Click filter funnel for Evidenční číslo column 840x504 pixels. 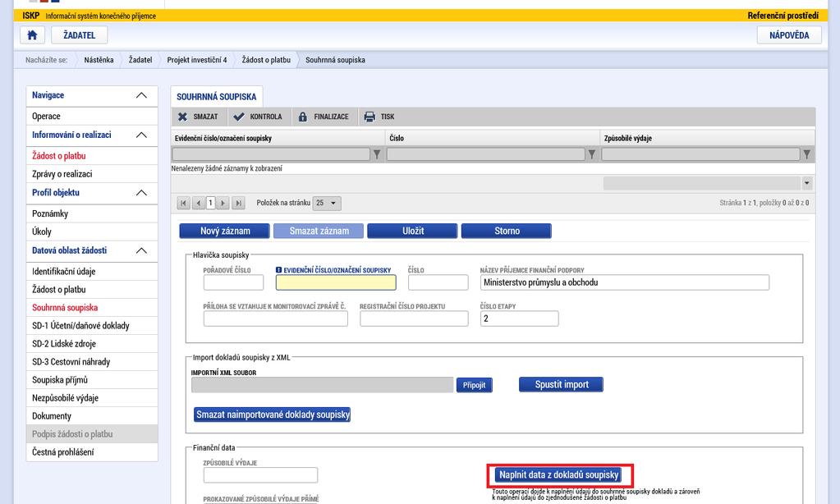click(377, 155)
